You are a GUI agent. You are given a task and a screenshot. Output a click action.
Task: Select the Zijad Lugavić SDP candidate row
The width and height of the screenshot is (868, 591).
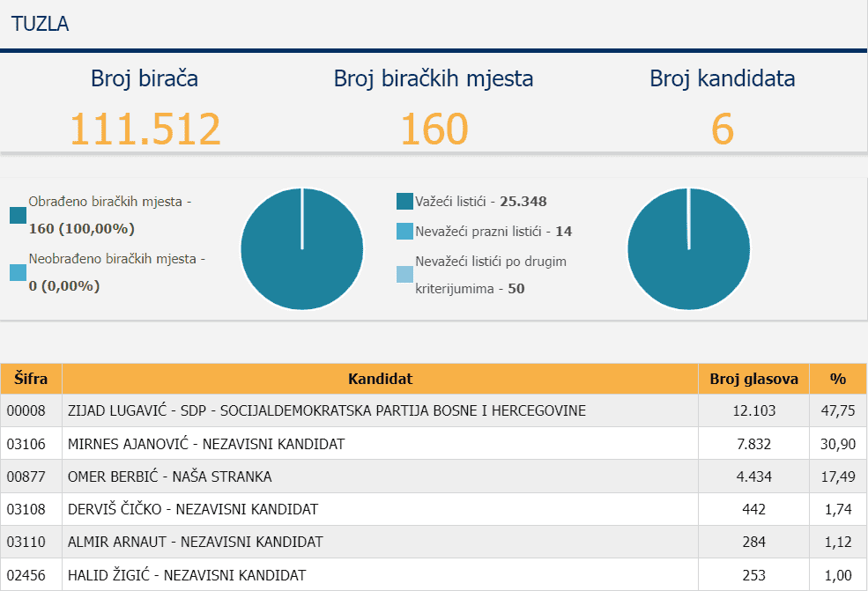point(326,411)
